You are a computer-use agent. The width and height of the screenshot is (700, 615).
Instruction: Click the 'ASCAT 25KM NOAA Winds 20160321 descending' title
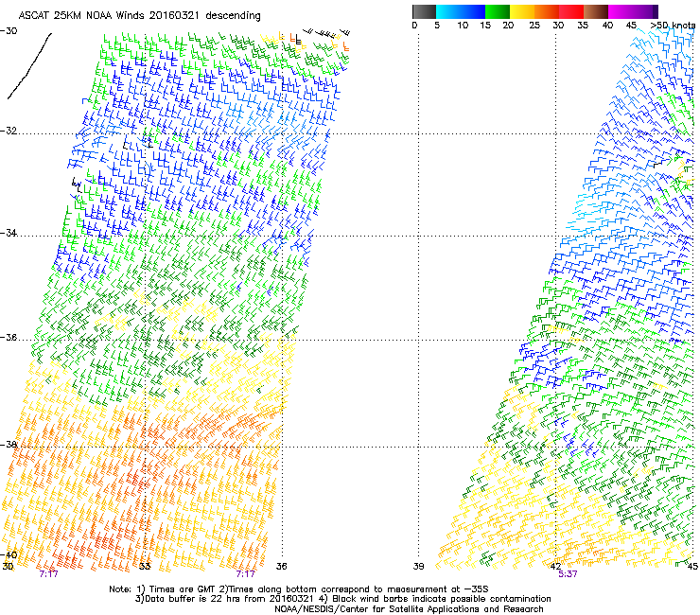(140, 16)
